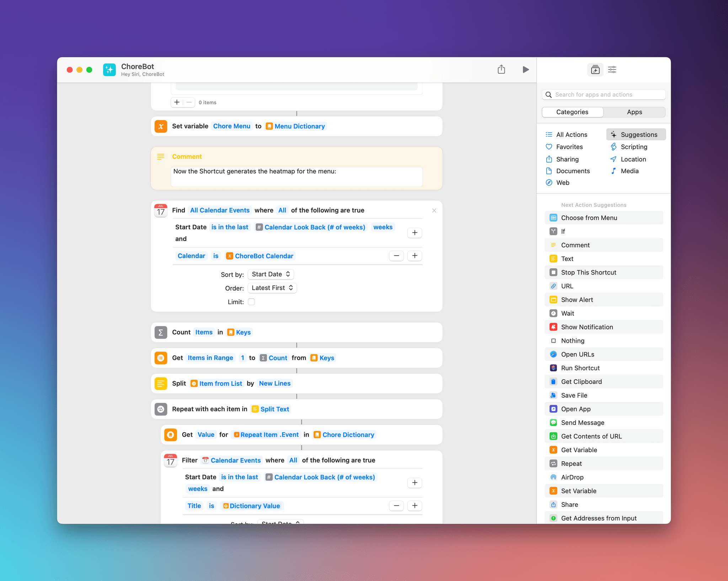Toggle the Limit checkbox in Find Events
The image size is (728, 581).
tap(253, 302)
